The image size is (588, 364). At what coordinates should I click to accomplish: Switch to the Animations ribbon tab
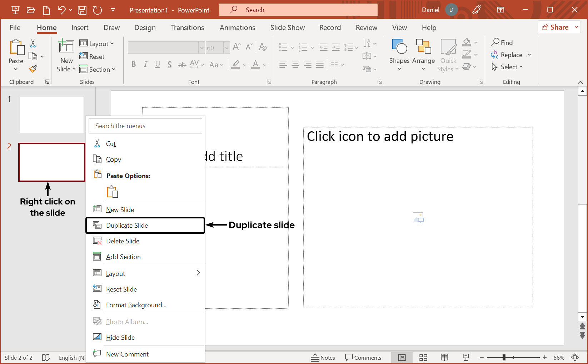click(x=237, y=27)
